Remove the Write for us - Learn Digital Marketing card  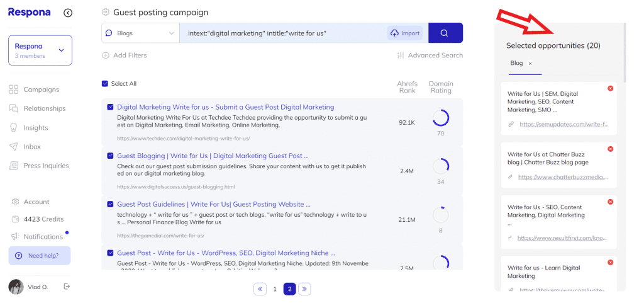(x=610, y=262)
